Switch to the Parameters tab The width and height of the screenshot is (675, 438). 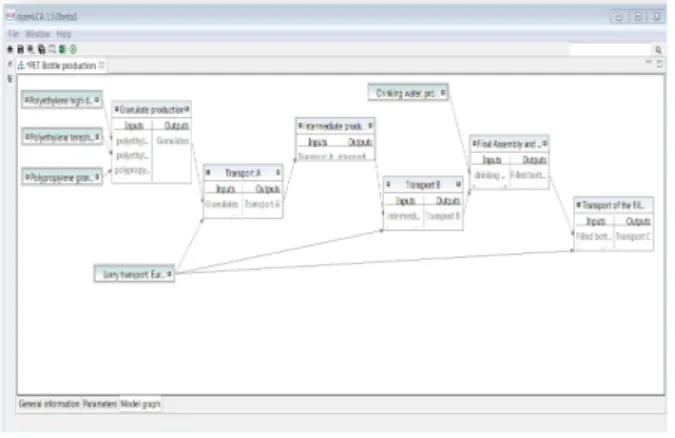(x=99, y=404)
